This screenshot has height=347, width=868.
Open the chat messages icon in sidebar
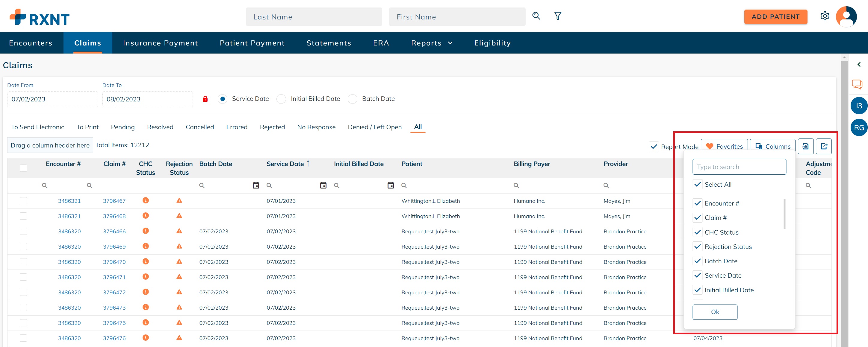[857, 84]
